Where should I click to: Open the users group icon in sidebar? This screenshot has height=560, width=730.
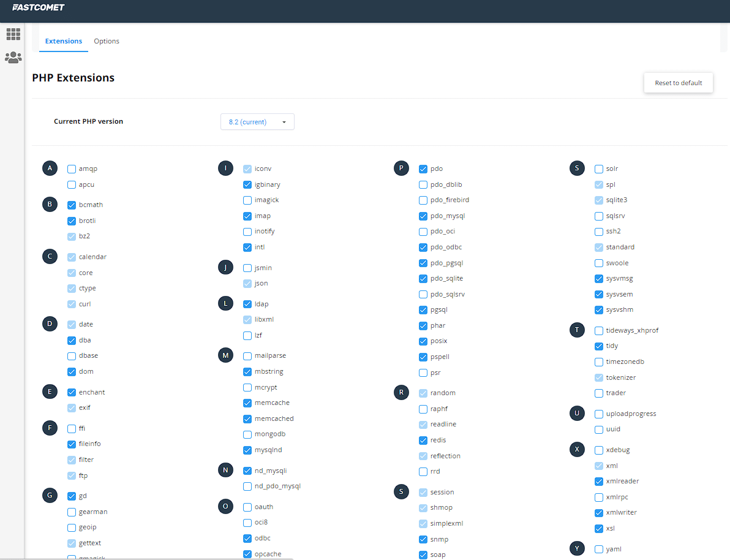[13, 58]
